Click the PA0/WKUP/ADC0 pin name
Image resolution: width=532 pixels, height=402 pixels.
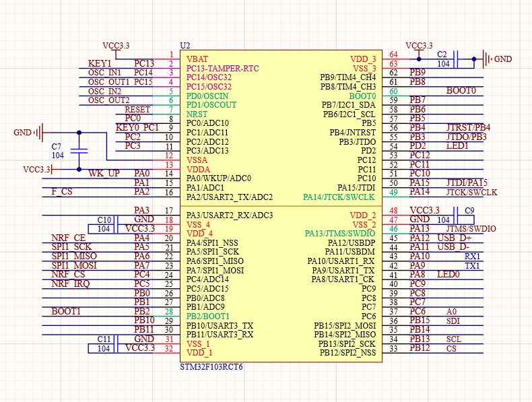219,178
